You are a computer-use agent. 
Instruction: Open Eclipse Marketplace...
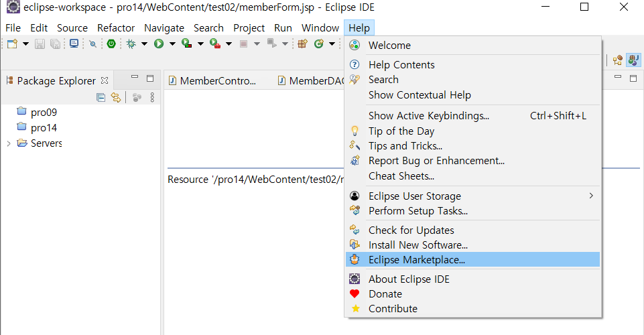(x=472, y=259)
